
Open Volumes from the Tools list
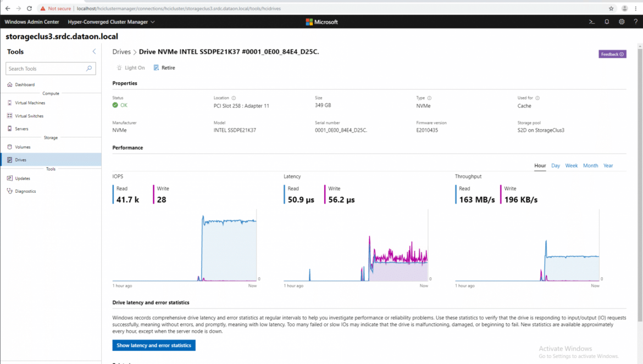[x=51, y=147]
